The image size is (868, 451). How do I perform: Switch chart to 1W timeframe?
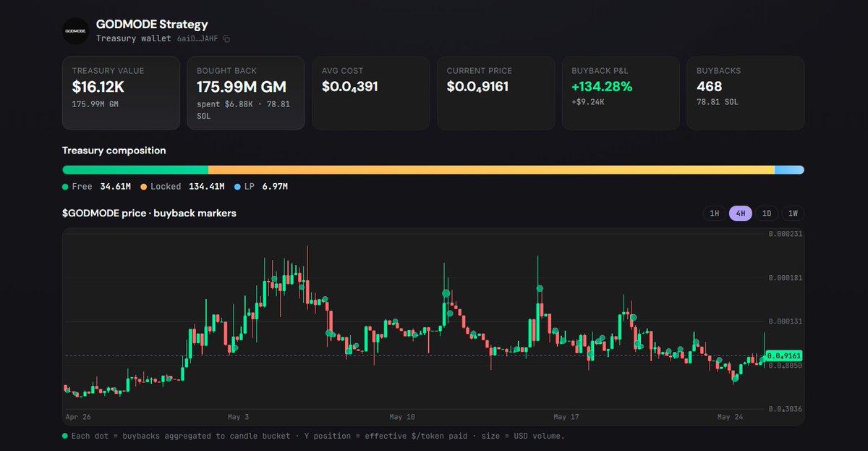coord(793,214)
